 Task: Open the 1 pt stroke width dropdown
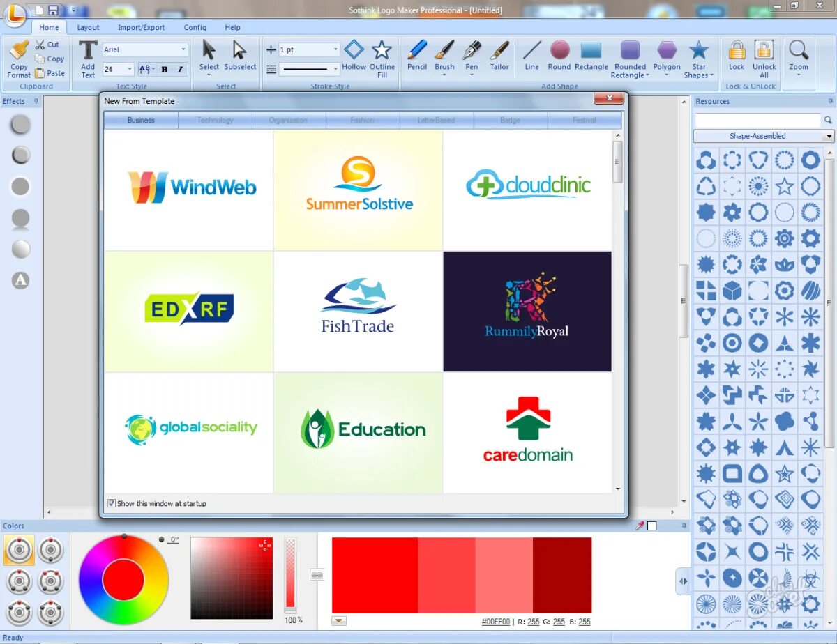(x=335, y=49)
